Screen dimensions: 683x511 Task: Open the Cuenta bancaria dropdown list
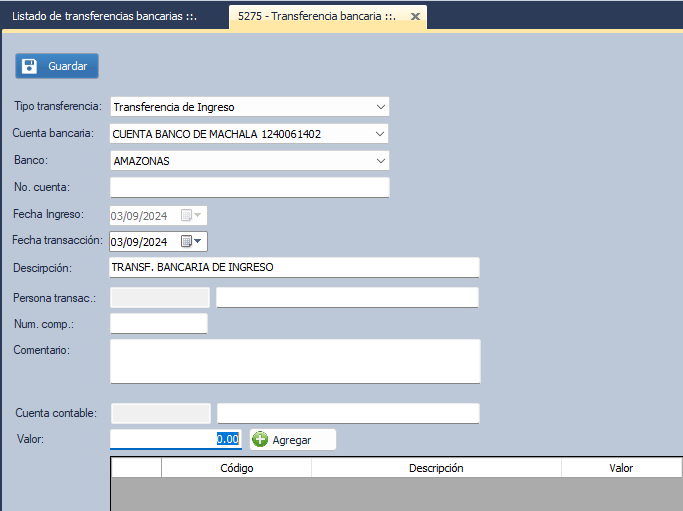tap(380, 133)
